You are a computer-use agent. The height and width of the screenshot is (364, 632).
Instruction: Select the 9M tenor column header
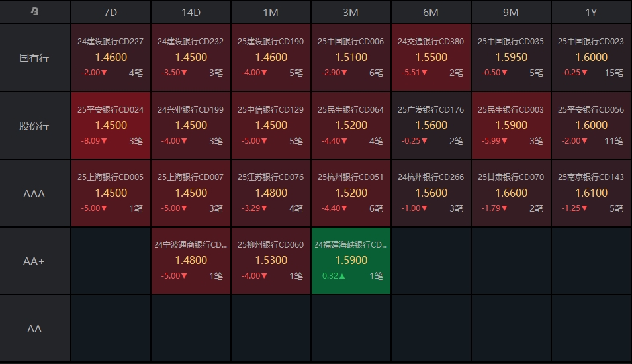[x=511, y=12]
